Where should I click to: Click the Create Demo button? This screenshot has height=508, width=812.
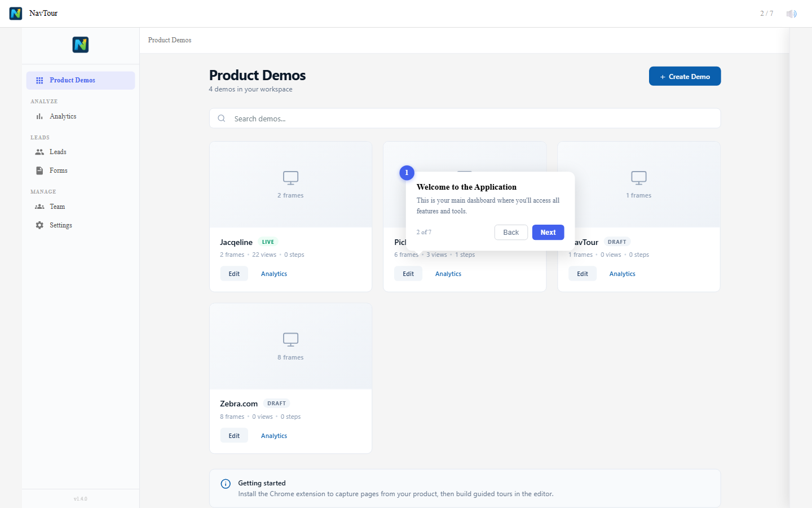(x=685, y=76)
